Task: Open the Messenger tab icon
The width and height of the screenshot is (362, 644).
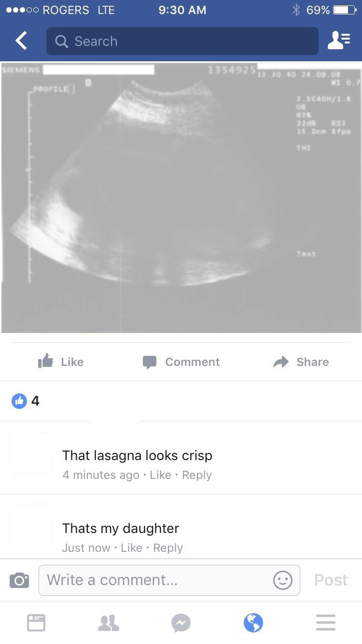Action: [181, 623]
